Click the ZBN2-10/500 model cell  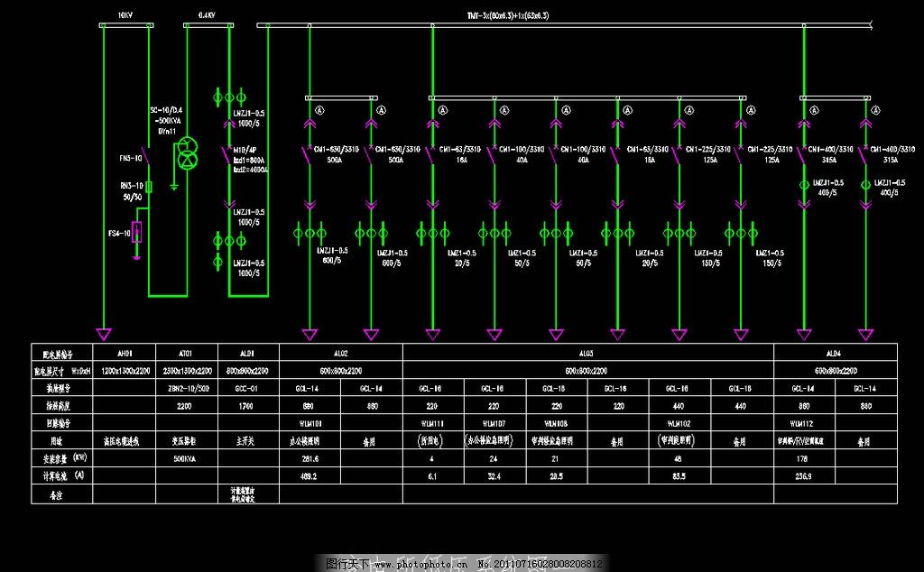click(x=185, y=388)
